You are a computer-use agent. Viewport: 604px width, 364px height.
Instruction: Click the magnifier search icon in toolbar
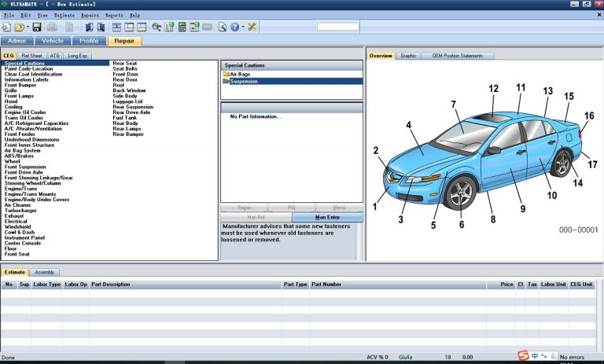(x=157, y=27)
